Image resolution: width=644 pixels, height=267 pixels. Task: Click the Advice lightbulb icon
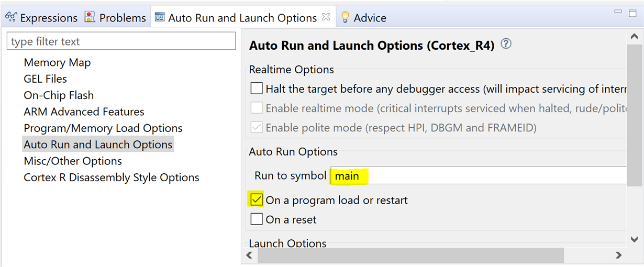point(345,17)
